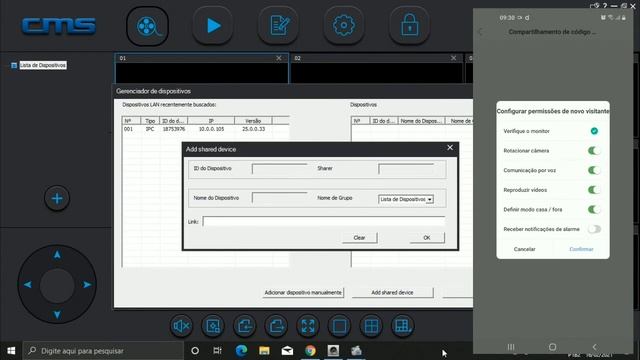The image size is (640, 360).
Task: Select LAN device row 18753976
Action: [205, 129]
